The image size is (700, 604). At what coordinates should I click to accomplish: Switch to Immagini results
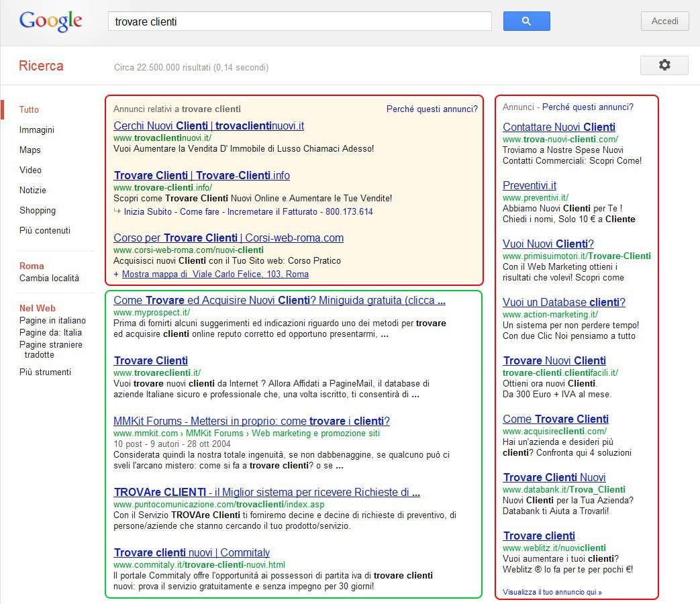[x=37, y=130]
